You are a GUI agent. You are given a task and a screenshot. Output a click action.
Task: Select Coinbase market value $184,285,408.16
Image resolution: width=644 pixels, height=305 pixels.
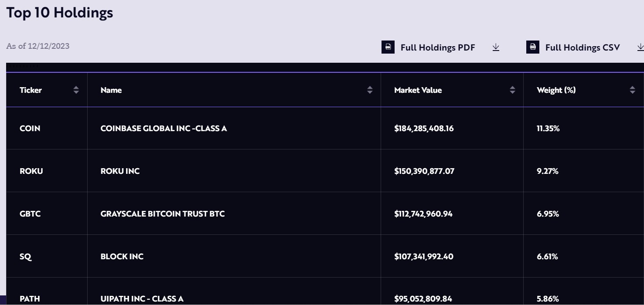tap(424, 129)
